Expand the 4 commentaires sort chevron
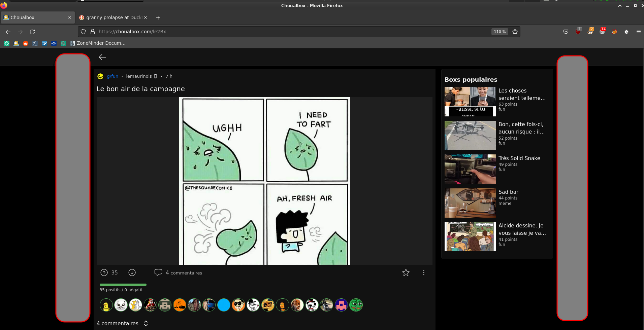The image size is (644, 330). (146, 323)
